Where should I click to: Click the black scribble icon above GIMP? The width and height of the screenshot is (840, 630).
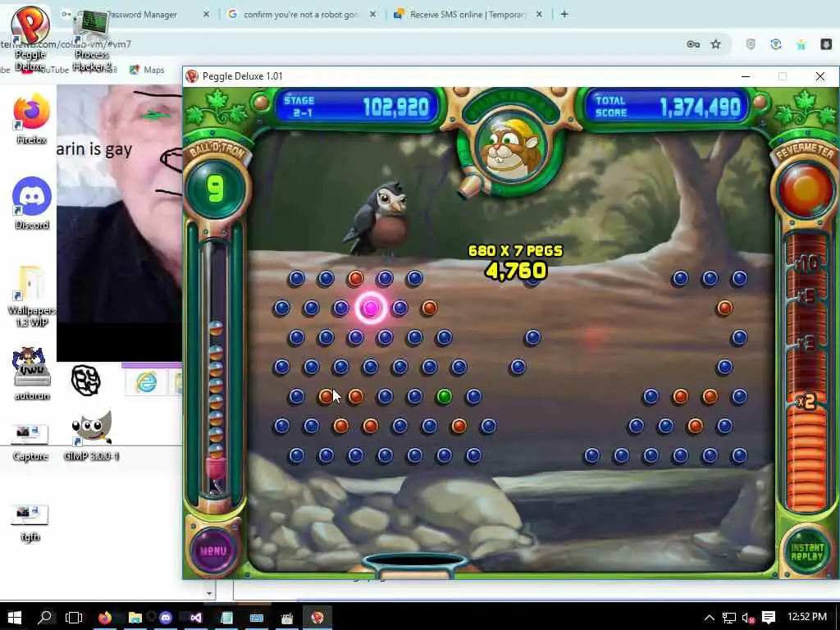tap(85, 381)
